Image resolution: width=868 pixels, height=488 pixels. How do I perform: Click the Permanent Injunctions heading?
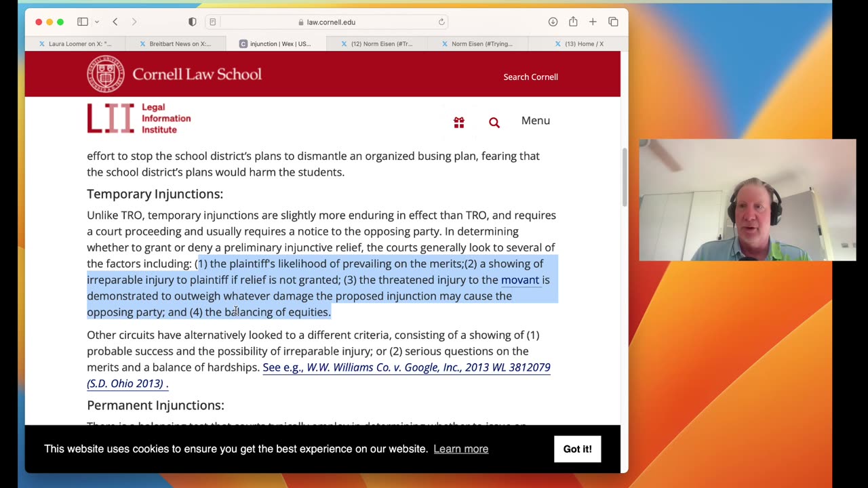tap(155, 405)
